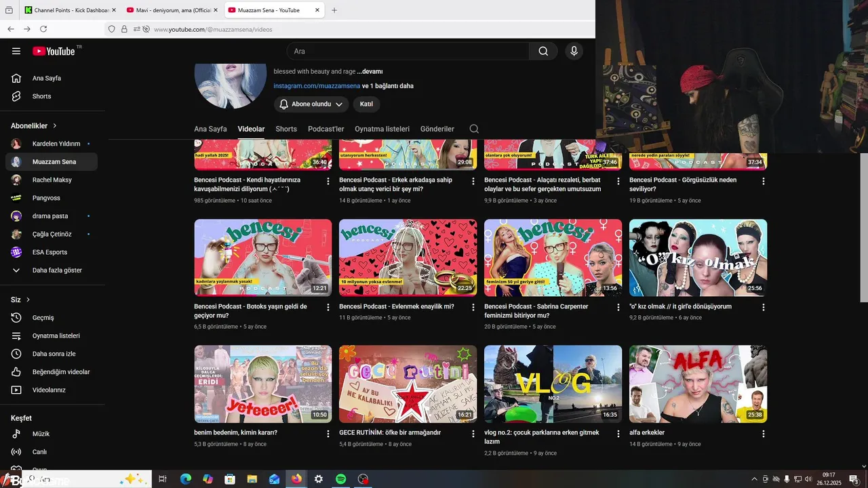This screenshot has width=868, height=488.
Task: Open Videolarınız in sidebar
Action: [x=52, y=390]
